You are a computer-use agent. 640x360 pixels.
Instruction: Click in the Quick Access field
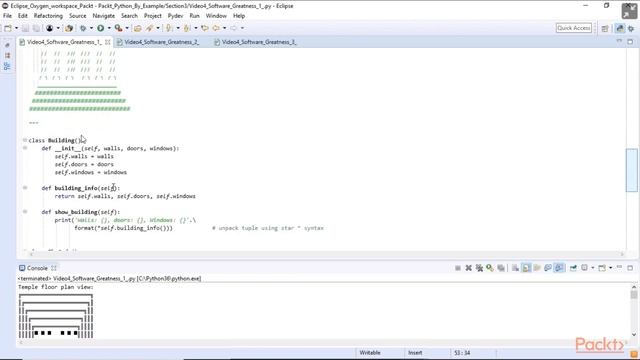pos(573,28)
